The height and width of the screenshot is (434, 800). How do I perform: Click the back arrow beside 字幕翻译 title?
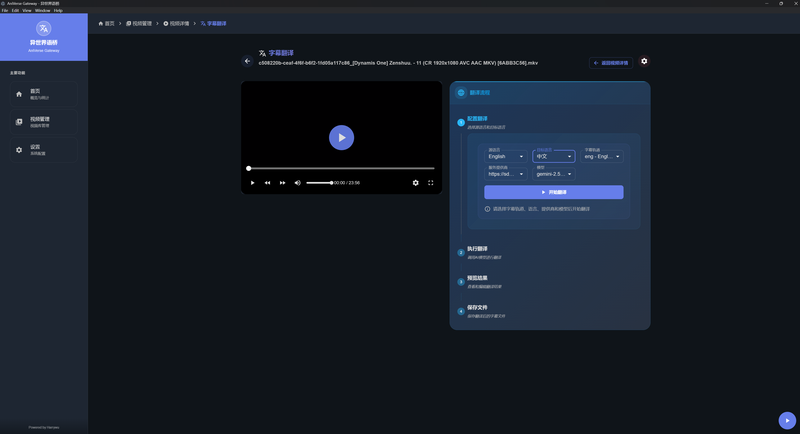(x=248, y=61)
